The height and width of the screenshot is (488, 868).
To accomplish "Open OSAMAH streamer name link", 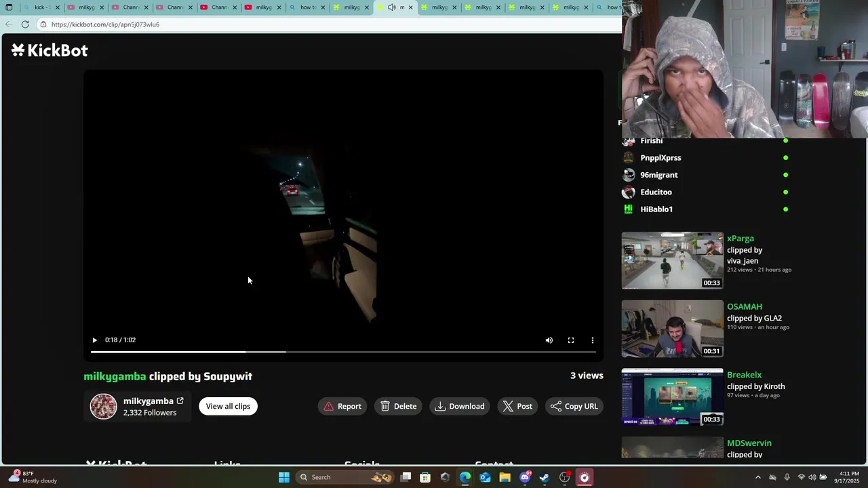I will pyautogui.click(x=745, y=306).
